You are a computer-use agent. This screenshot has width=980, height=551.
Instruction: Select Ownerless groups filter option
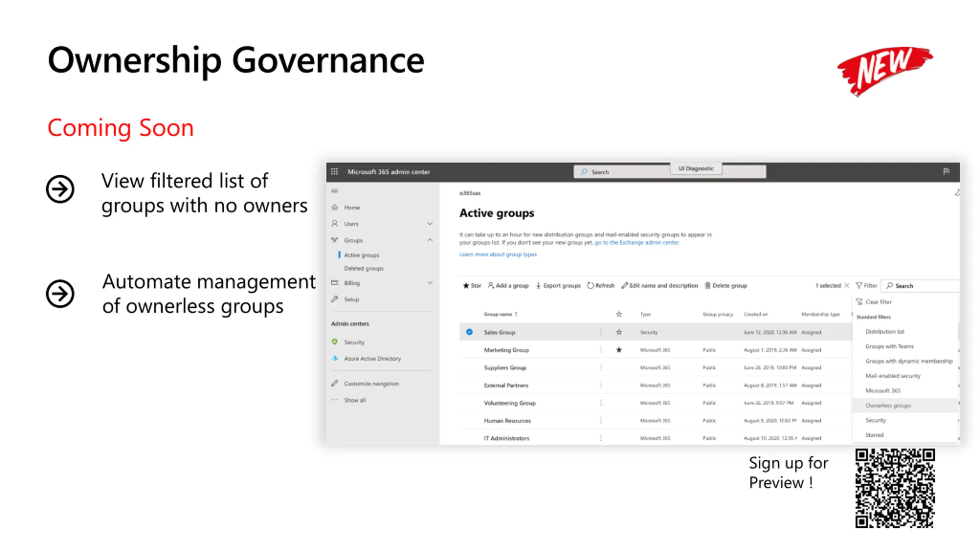tap(888, 405)
